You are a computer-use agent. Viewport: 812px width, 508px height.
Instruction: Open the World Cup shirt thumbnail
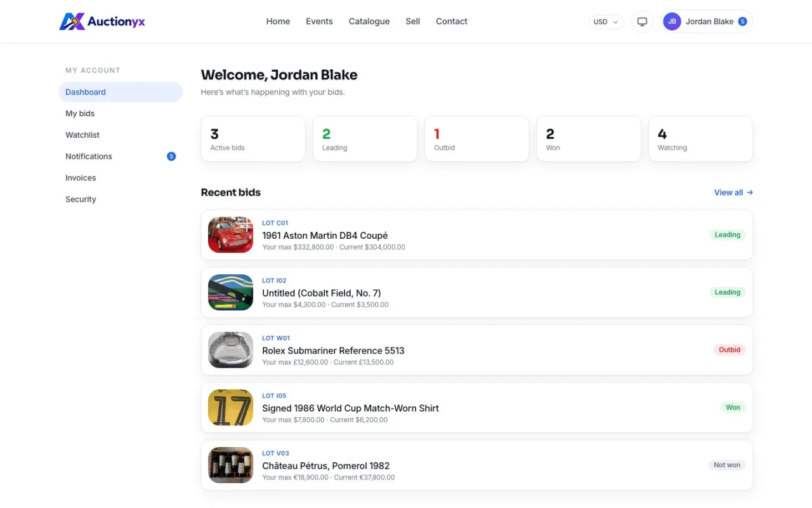click(231, 408)
